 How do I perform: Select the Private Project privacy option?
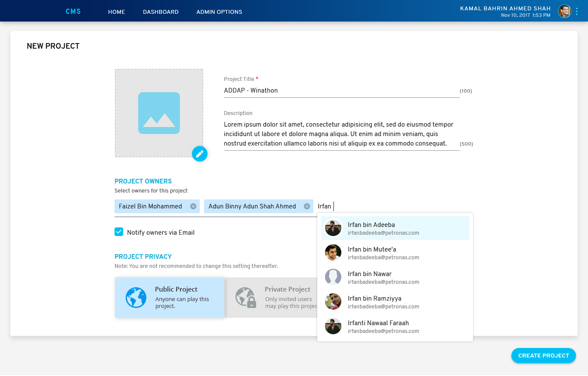point(271,298)
